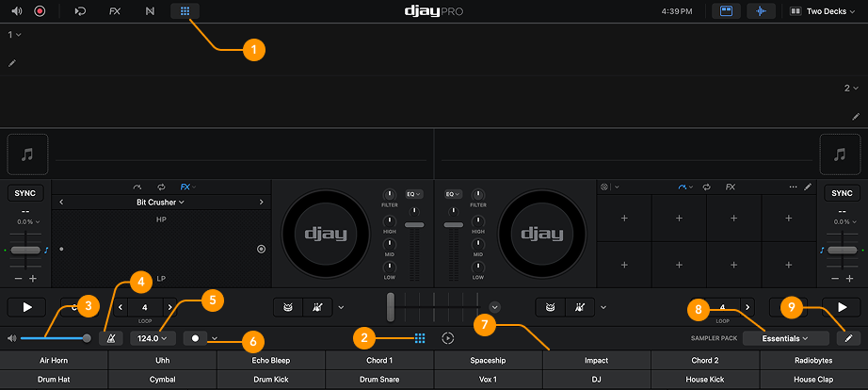Toggle right deck key lock music note icon

[822, 250]
